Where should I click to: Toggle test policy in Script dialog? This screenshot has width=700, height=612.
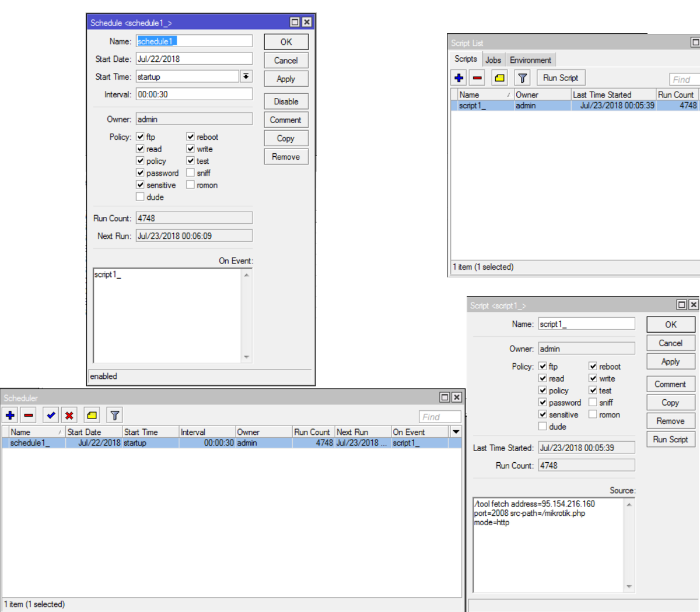click(x=593, y=391)
